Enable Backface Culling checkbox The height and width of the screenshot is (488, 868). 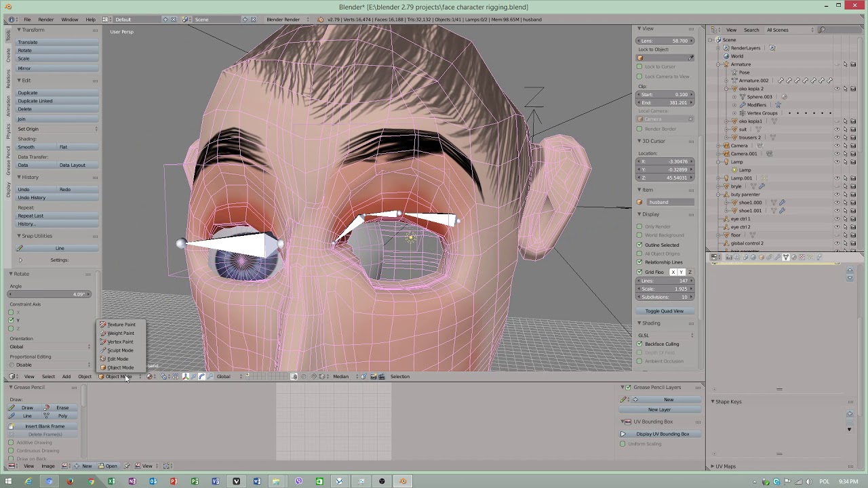(x=639, y=344)
